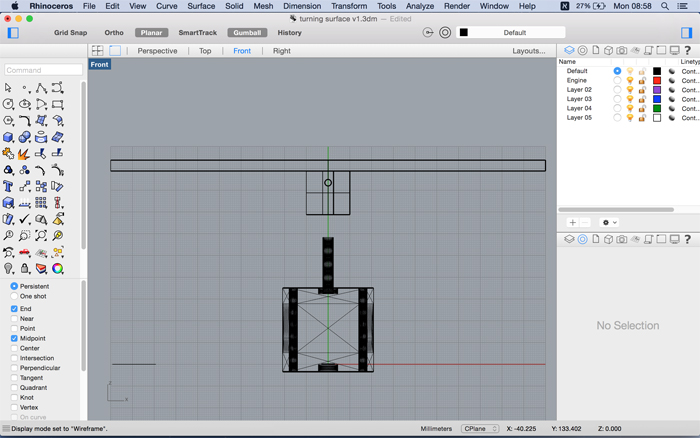The width and height of the screenshot is (700, 438).
Task: Make Engine the current layer
Action: (x=617, y=80)
